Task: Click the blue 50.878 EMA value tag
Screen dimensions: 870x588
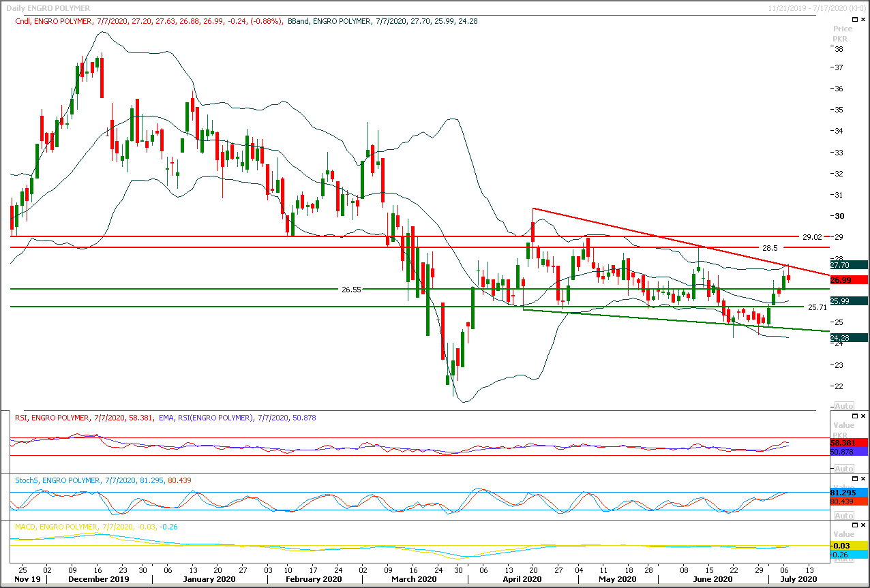Action: tap(848, 451)
